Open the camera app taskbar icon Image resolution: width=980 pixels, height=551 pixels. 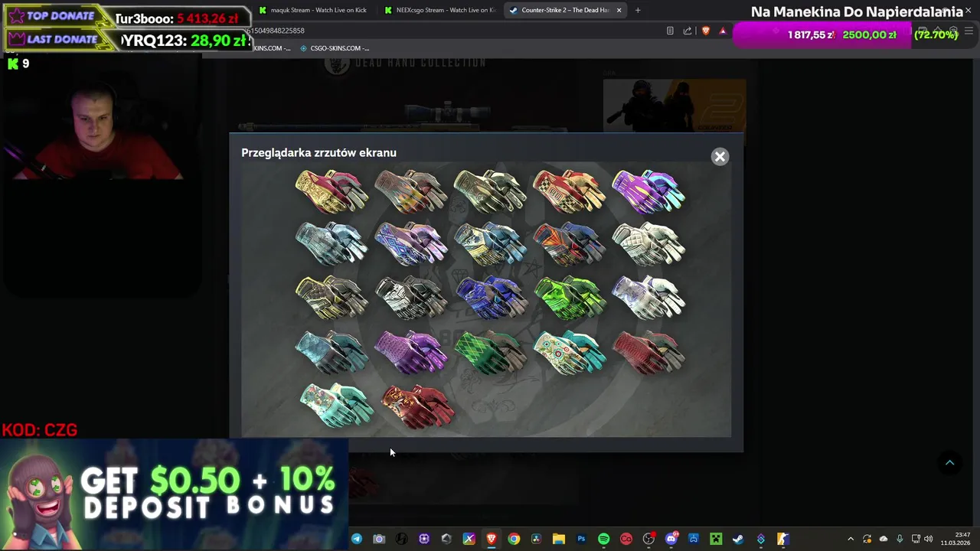(379, 540)
